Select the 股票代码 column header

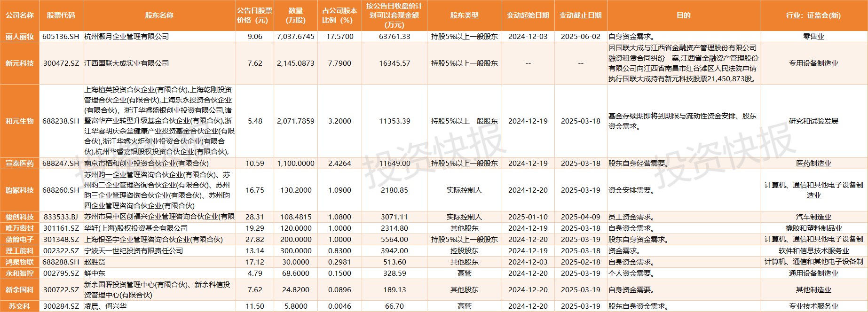point(61,16)
